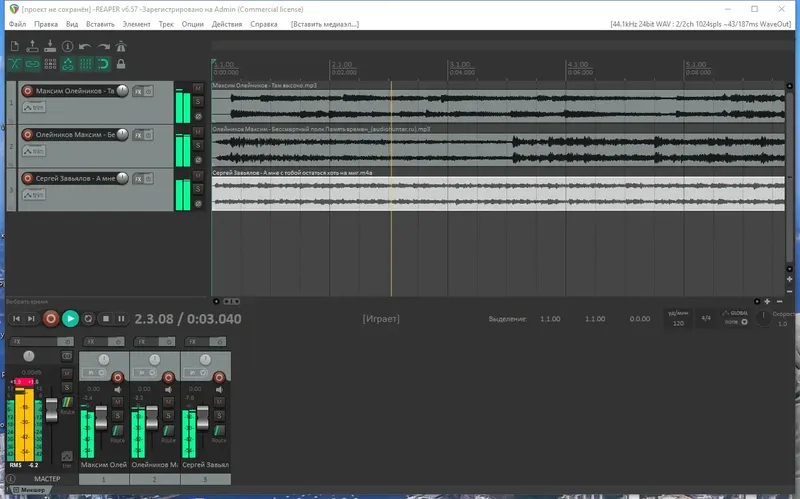Image resolution: width=800 pixels, height=499 pixels.
Task: Open the FX button on track 3
Action: pos(138,179)
